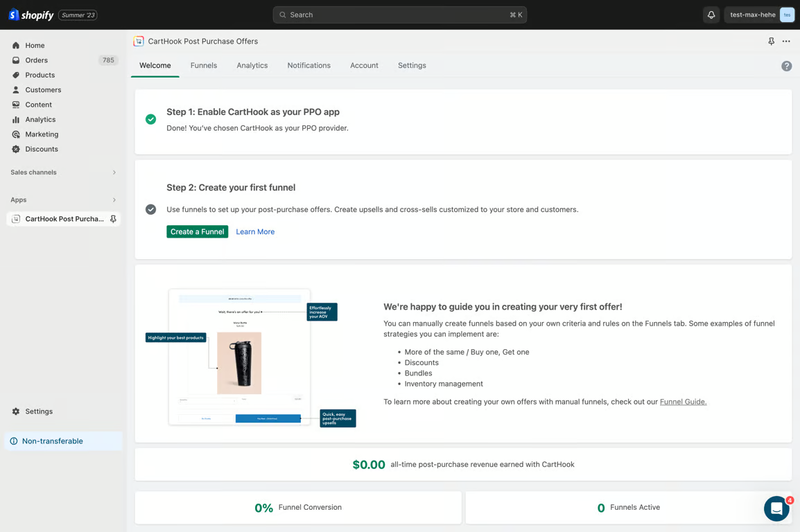Pin the app using header pin icon

(771, 42)
